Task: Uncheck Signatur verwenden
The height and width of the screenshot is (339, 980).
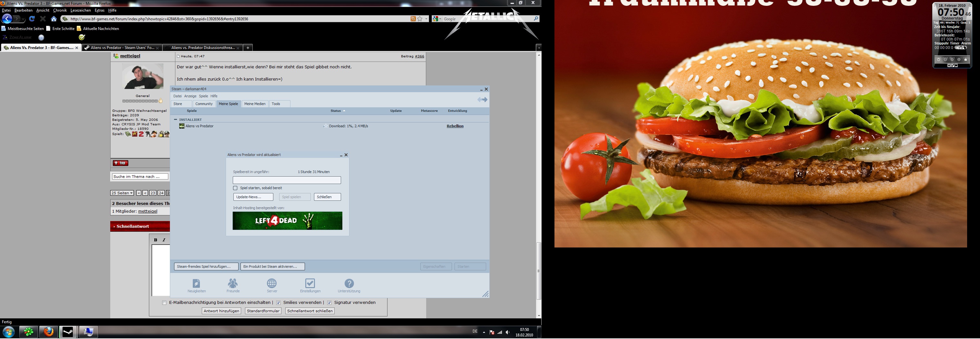Action: coord(329,303)
